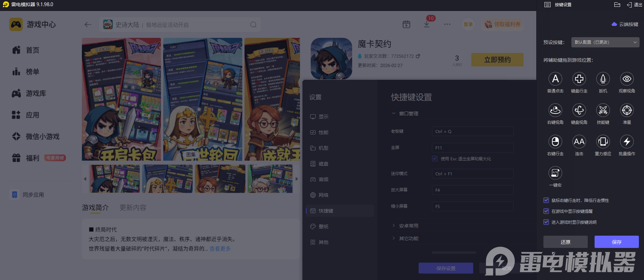Click the 保存设置 button
Viewport: 644px width, 280px height.
446,268
